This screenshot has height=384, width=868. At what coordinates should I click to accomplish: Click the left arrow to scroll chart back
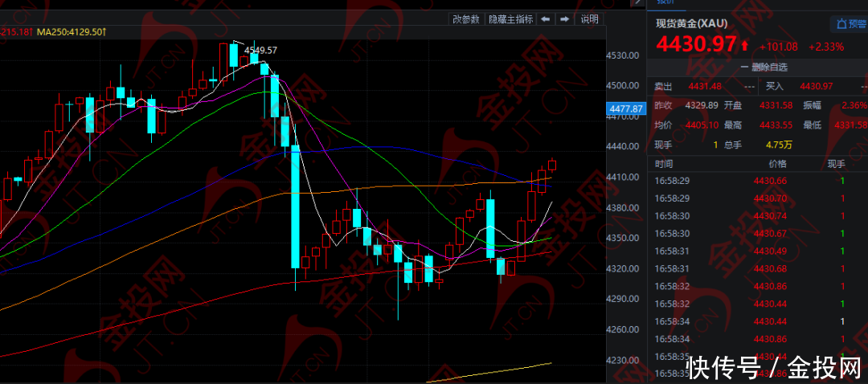coord(546,19)
